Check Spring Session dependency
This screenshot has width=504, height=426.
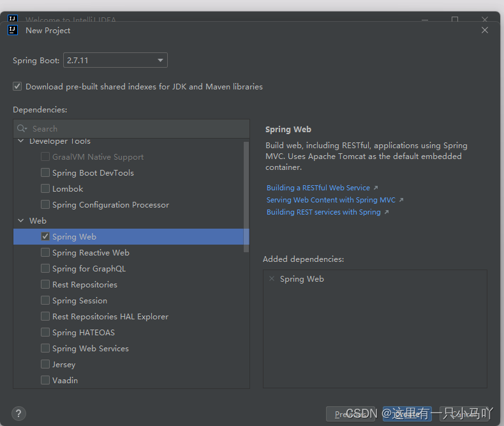45,301
